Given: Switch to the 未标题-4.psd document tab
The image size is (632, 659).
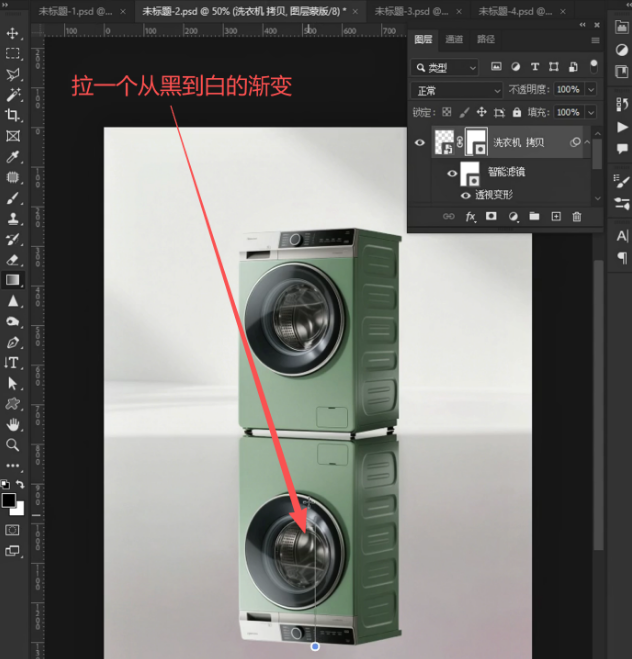Looking at the screenshot, I should (x=515, y=11).
